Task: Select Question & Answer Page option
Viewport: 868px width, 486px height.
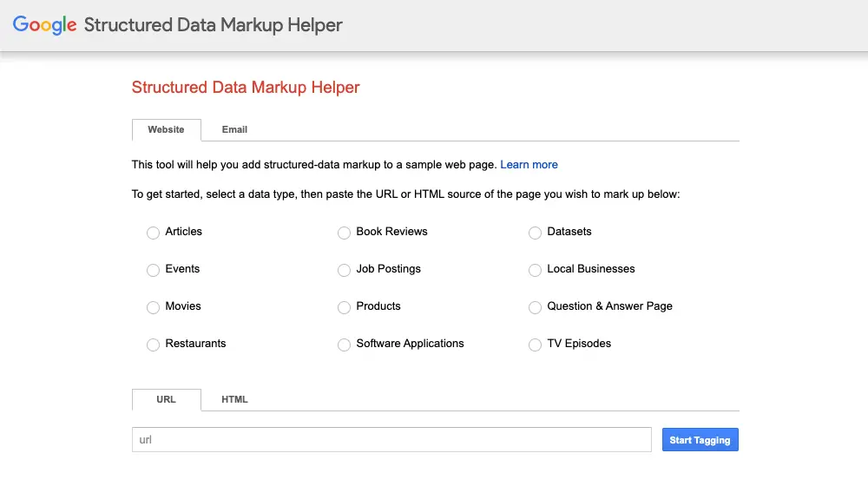Action: tap(536, 307)
